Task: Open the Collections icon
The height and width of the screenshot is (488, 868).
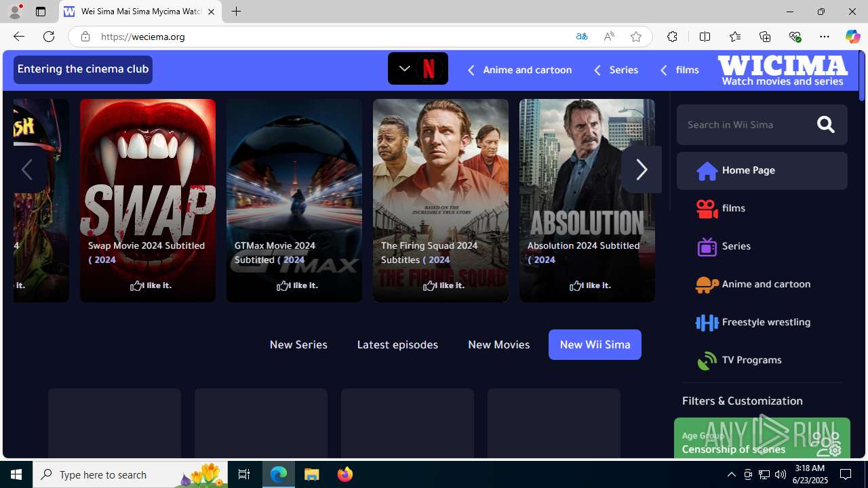Action: pyautogui.click(x=765, y=37)
